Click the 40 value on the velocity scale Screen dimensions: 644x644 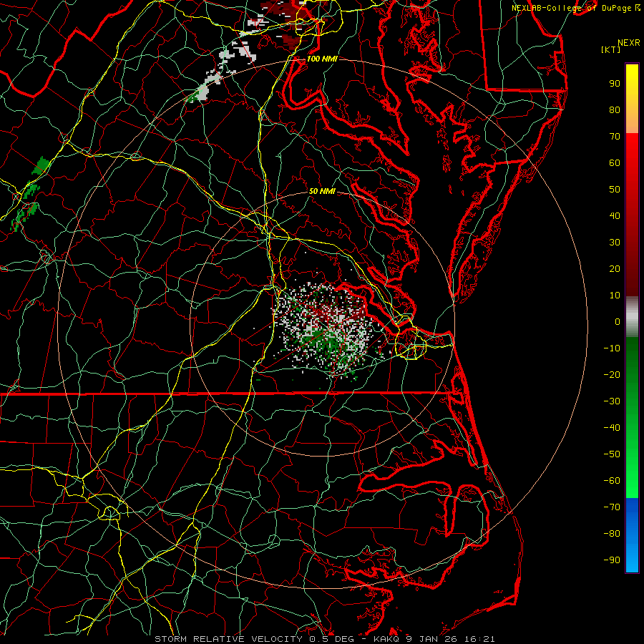[615, 216]
